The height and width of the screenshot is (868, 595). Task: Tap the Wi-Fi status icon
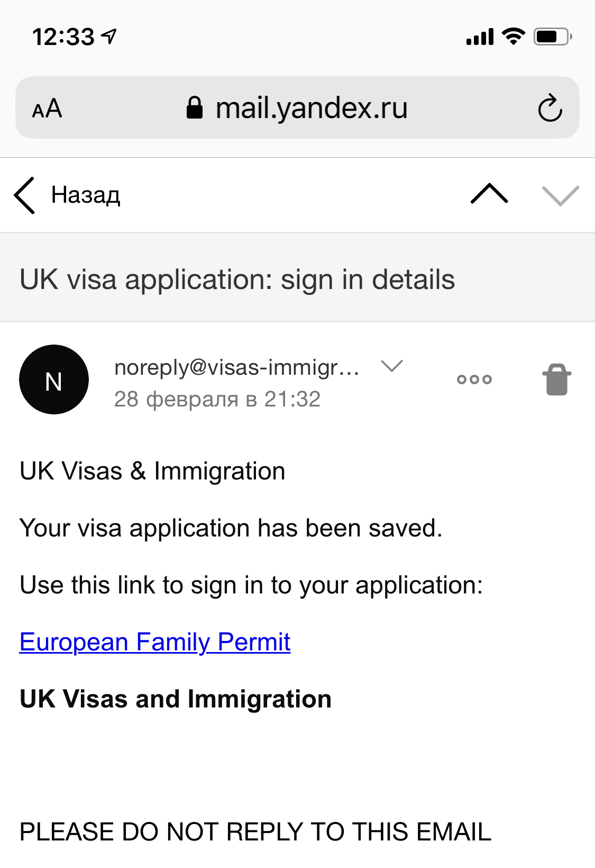(513, 37)
